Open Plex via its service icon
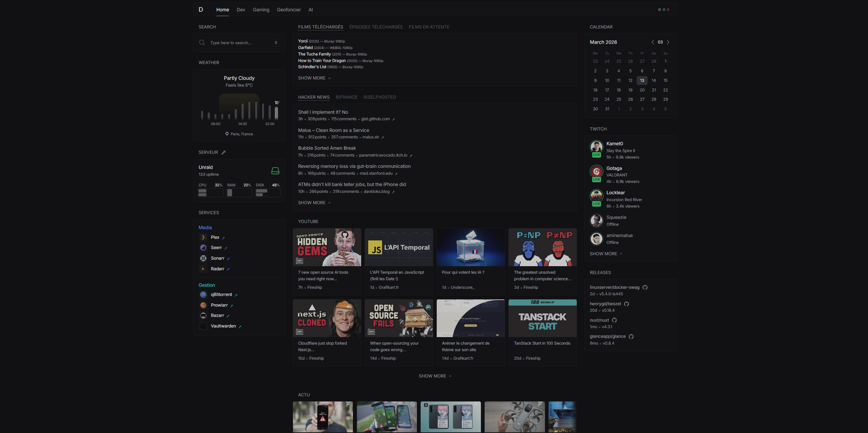Screen dimensions: 868x433 coord(203,237)
